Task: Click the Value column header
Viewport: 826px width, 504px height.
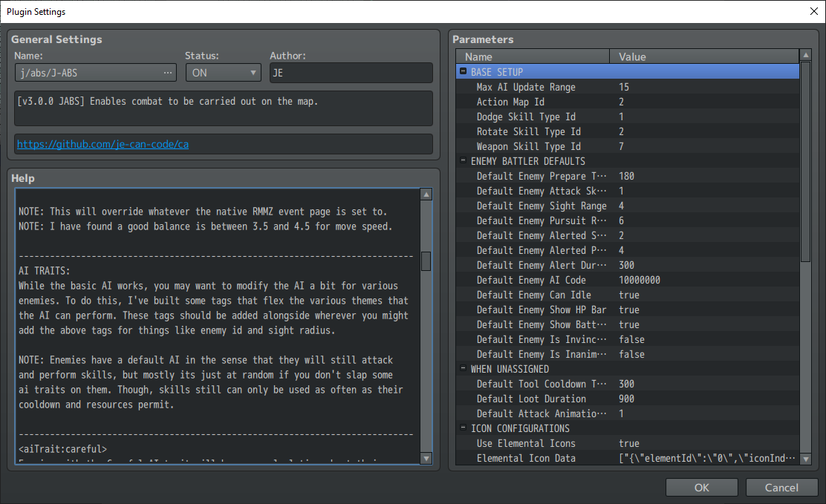Action: click(x=704, y=56)
